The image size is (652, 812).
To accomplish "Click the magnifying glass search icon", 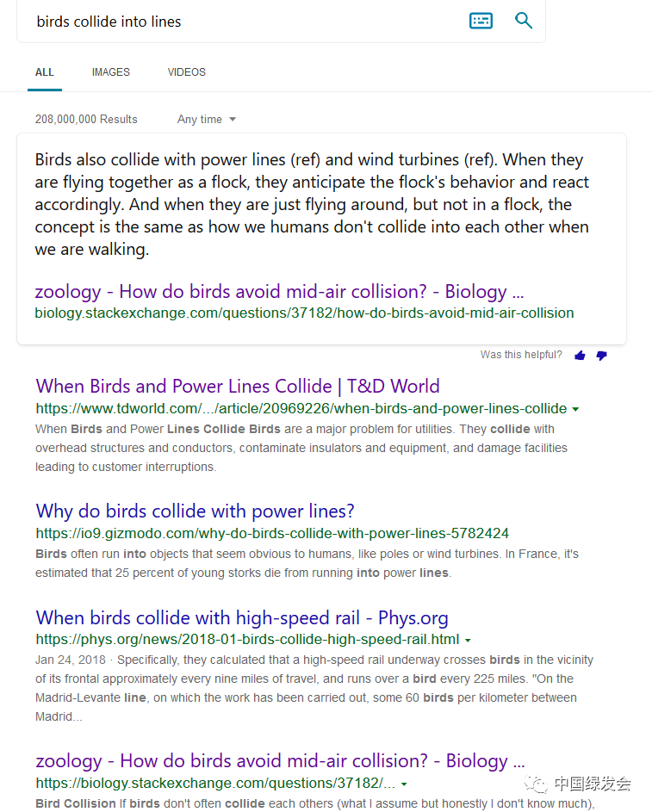I will coord(524,21).
